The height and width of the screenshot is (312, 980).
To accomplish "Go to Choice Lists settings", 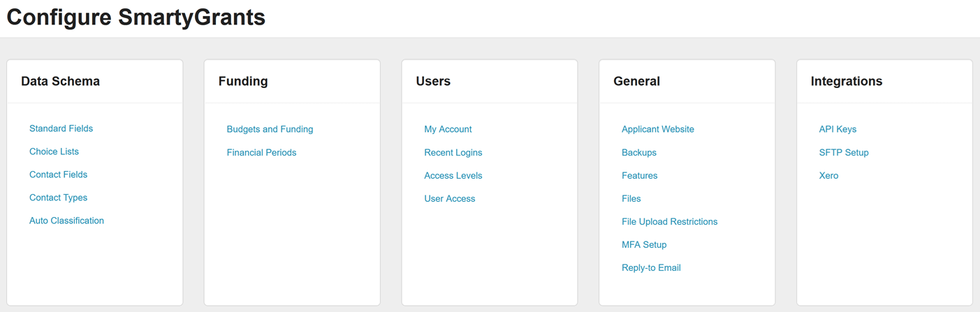I will click(x=54, y=151).
